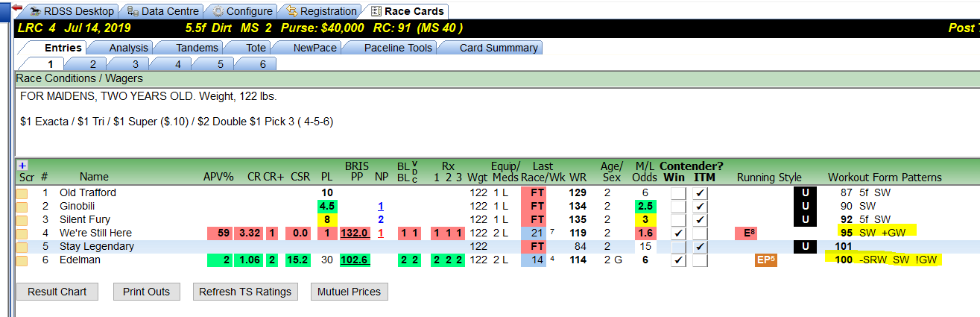The height and width of the screenshot is (317, 980).
Task: Toggle ITM checkbox for Silent Fury
Action: coord(701,220)
